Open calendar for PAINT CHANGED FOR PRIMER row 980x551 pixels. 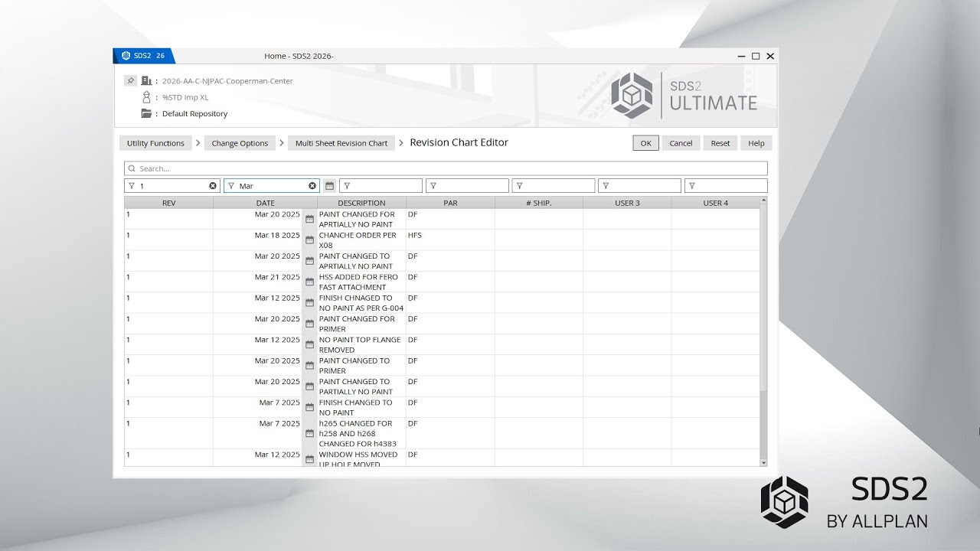point(309,324)
